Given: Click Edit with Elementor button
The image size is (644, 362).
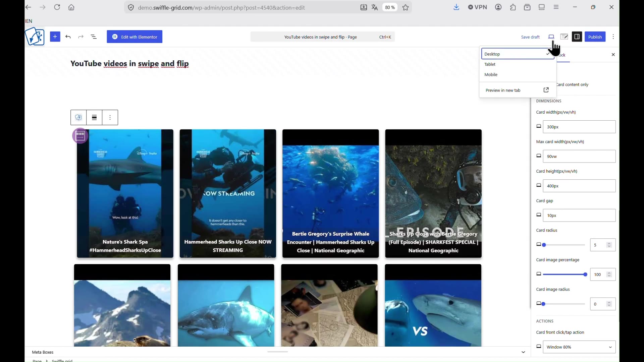Looking at the screenshot, I should coord(135,37).
